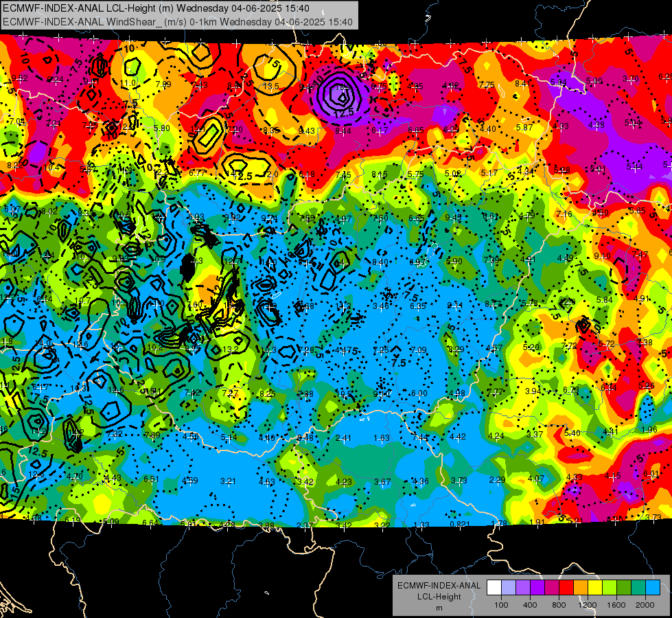Click the 11.0 value near the top left

[128, 83]
